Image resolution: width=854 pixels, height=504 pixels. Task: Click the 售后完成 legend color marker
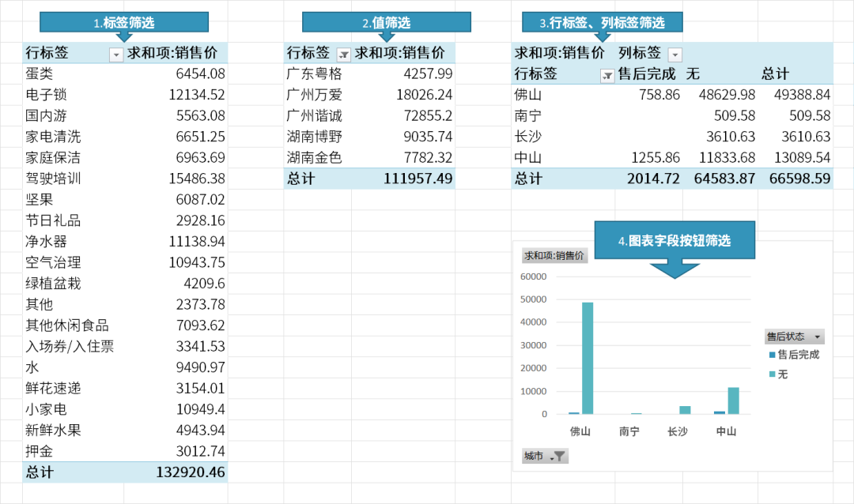click(771, 355)
